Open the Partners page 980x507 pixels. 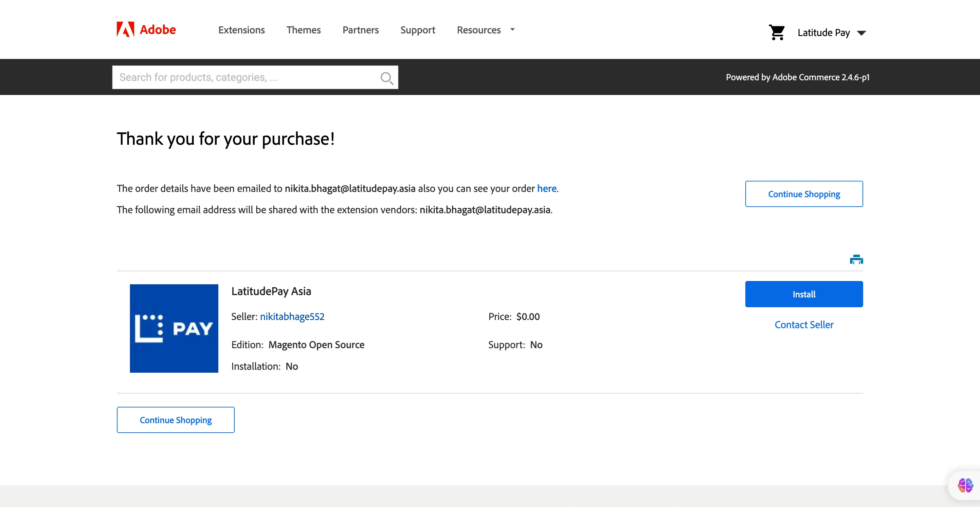pyautogui.click(x=361, y=30)
